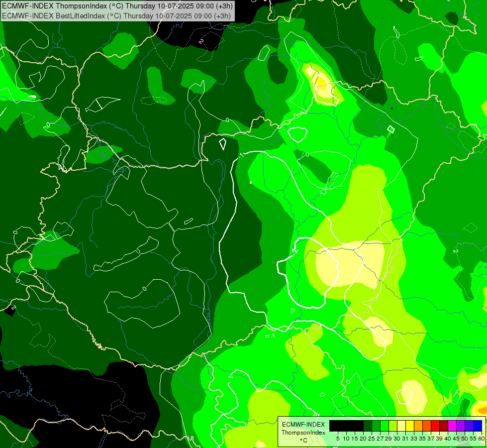Screen dimensions: 487x448
Task: Click the magenta 40–45 legend swatch
Action: click(x=452, y=426)
